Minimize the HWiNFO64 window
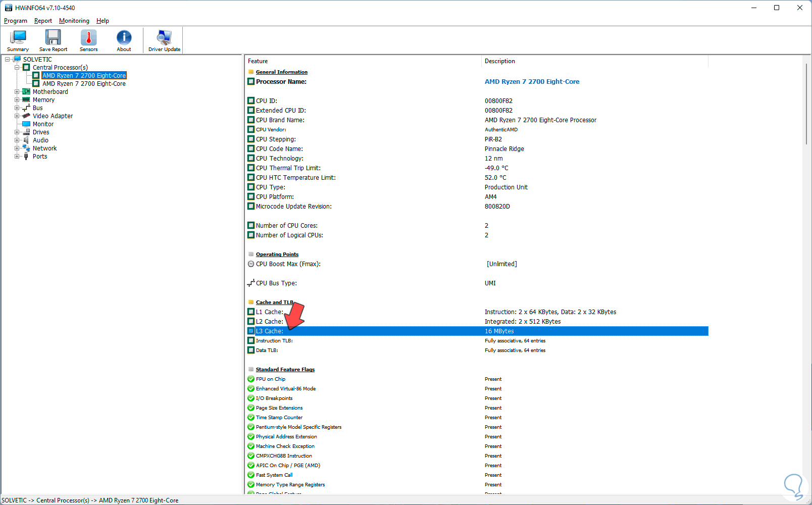This screenshot has width=812, height=505. pos(754,8)
